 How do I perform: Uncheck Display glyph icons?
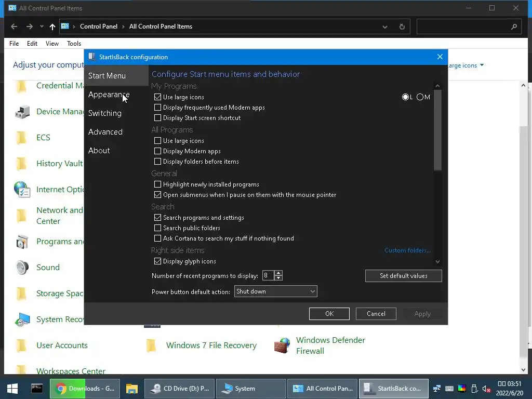point(157,261)
